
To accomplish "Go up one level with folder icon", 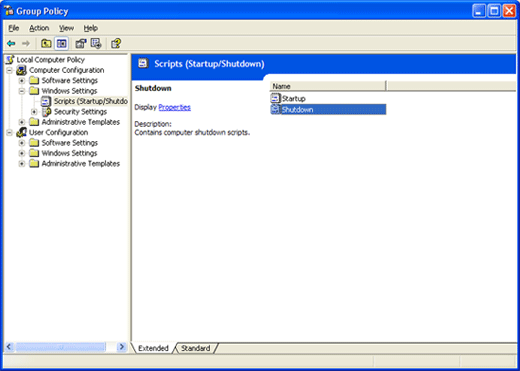I will (46, 43).
